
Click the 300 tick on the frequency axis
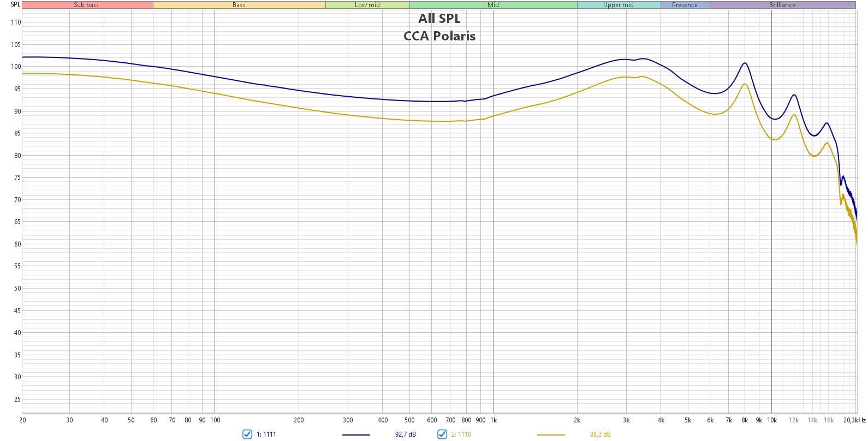[x=348, y=420]
